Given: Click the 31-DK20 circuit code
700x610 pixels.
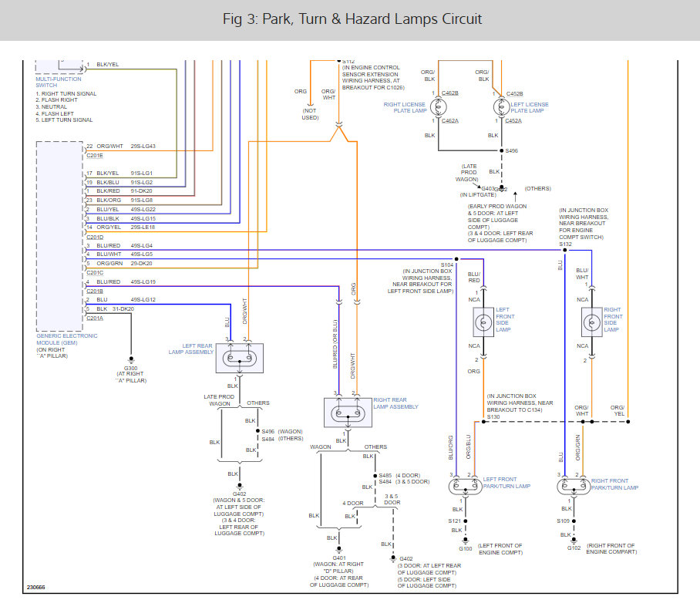Looking at the screenshot, I should point(123,309).
